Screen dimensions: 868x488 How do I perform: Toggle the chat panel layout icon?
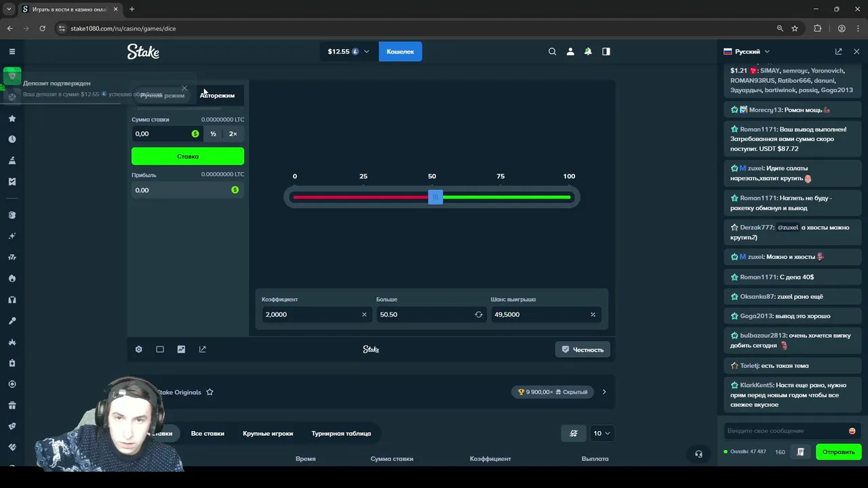[x=606, y=52]
